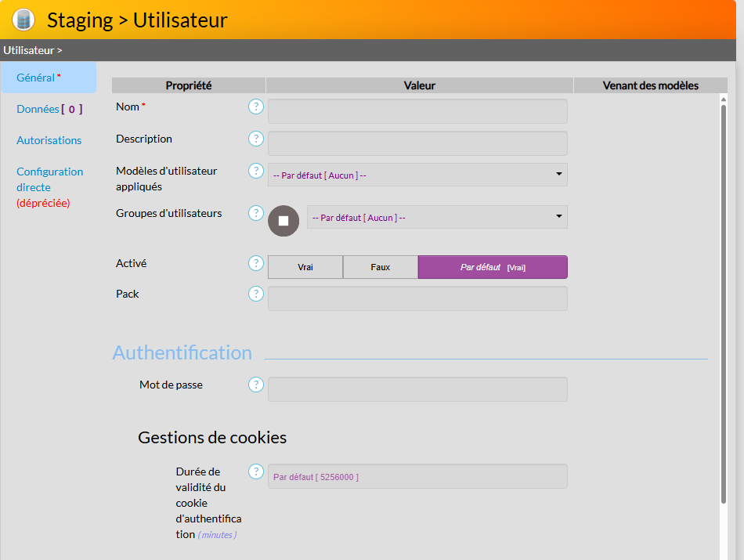Select Par défaut option for Activé

(493, 267)
